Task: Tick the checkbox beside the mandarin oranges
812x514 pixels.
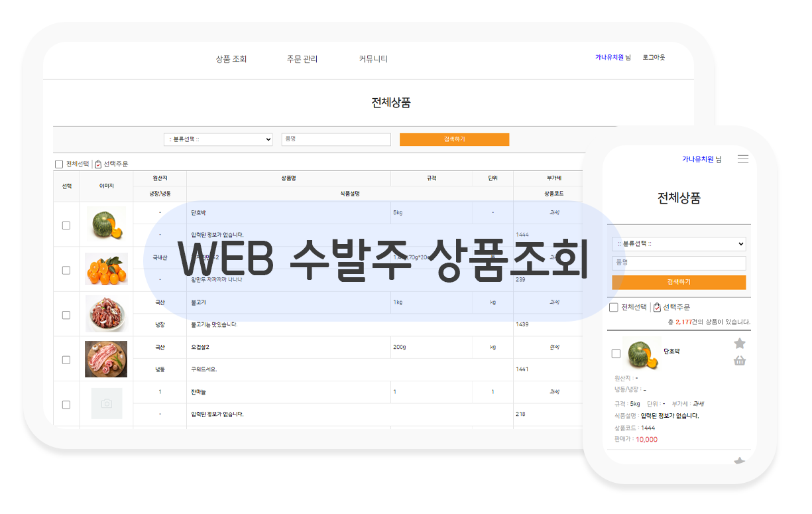Action: (66, 271)
